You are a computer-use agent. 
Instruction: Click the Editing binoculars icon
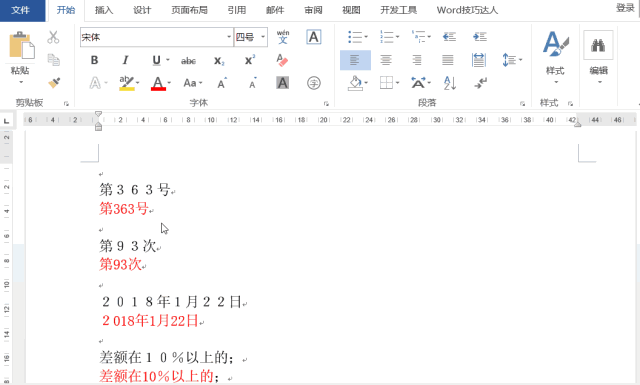point(598,45)
